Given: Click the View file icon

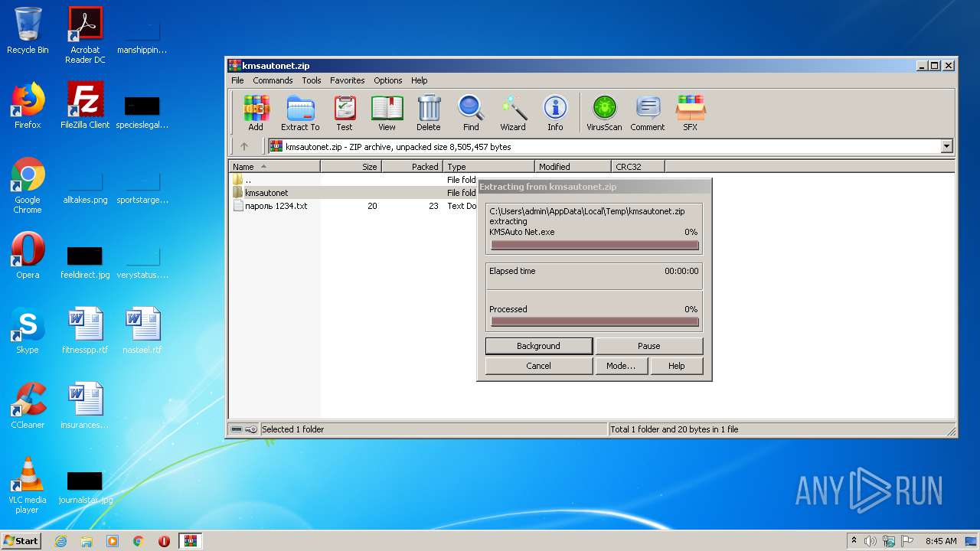Looking at the screenshot, I should [387, 113].
